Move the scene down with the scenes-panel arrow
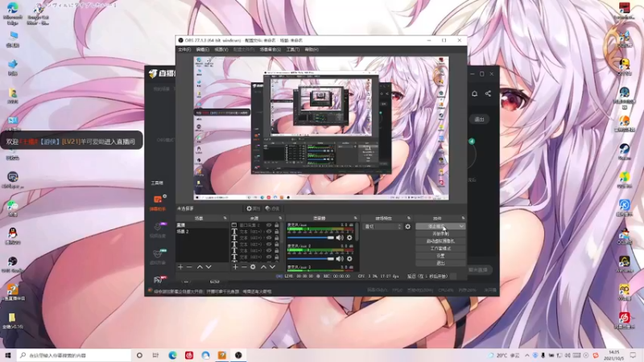Screen dimensions: 644x362 pos(208,267)
